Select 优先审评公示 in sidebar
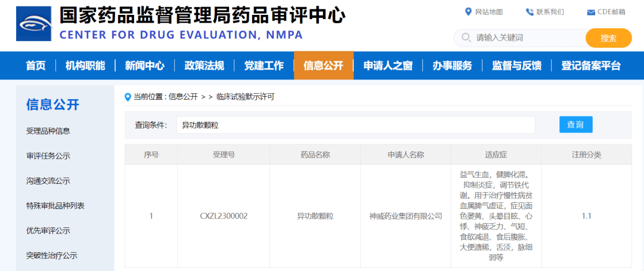The image size is (644, 271). (48, 230)
